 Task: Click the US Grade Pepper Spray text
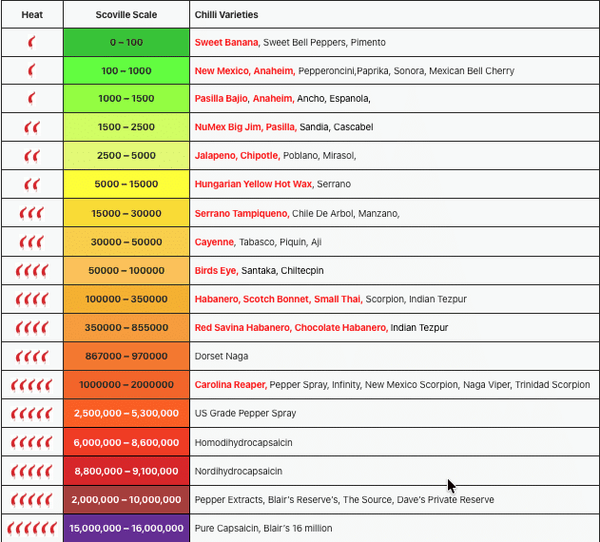[245, 413]
